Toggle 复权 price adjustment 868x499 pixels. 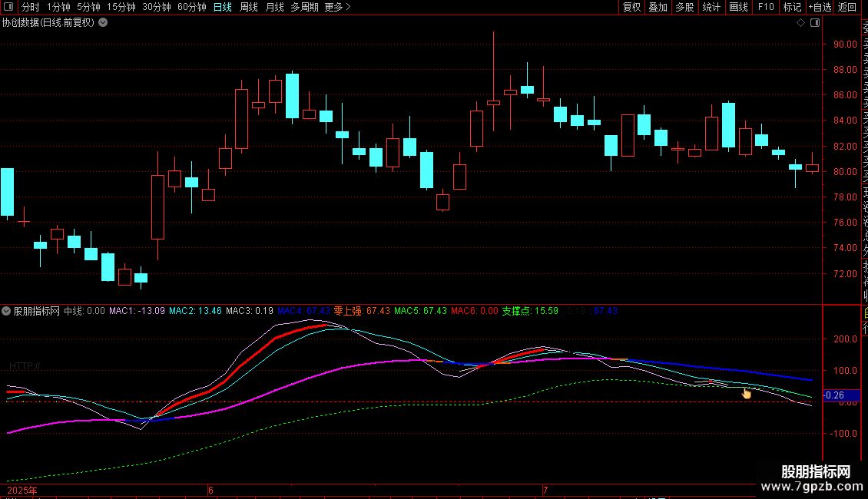(x=631, y=8)
